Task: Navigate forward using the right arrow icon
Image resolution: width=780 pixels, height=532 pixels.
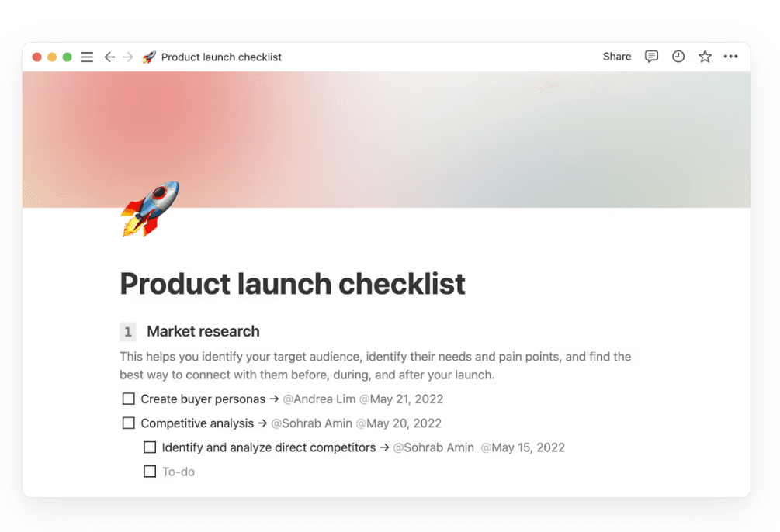Action: tap(129, 57)
